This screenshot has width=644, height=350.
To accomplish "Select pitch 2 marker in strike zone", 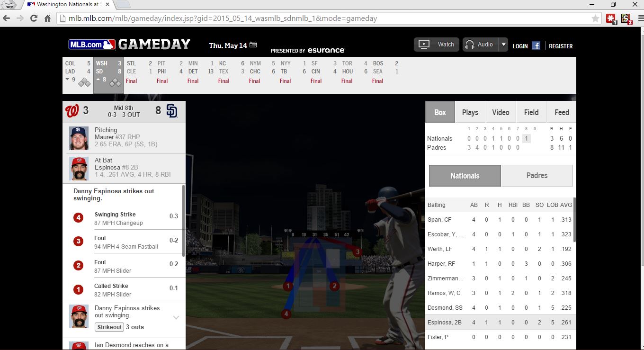I will [334, 286].
